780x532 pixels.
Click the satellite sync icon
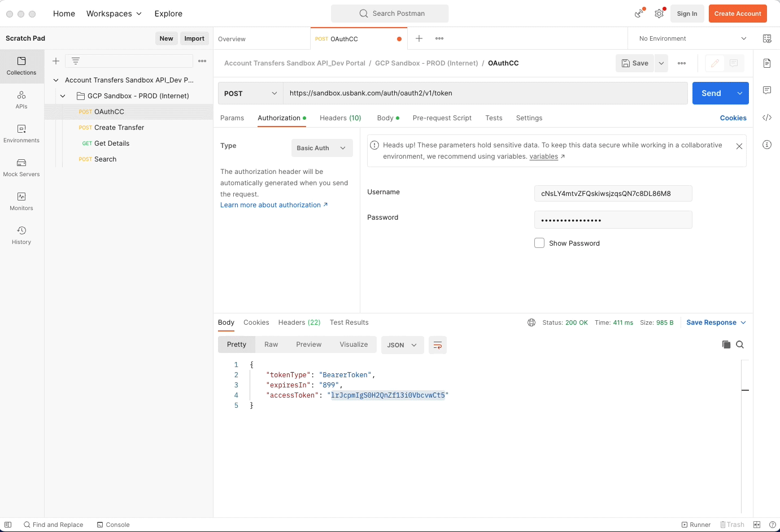pyautogui.click(x=639, y=14)
